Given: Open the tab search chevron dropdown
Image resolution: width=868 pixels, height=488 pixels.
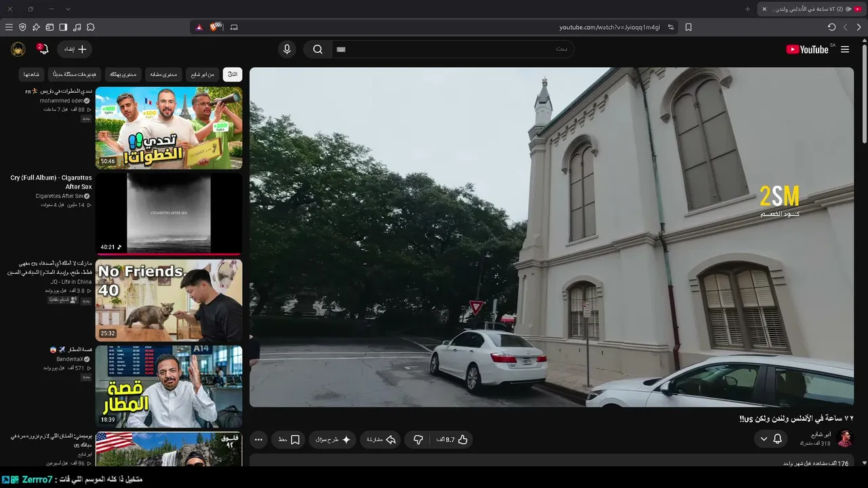Looking at the screenshot, I should [68, 9].
